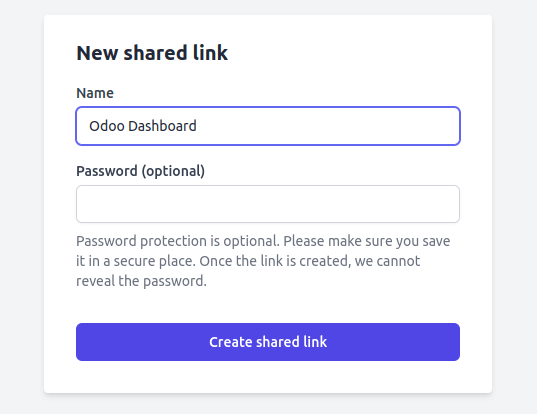Image resolution: width=537 pixels, height=414 pixels.
Task: Click the Password (optional) label
Action: pos(140,171)
